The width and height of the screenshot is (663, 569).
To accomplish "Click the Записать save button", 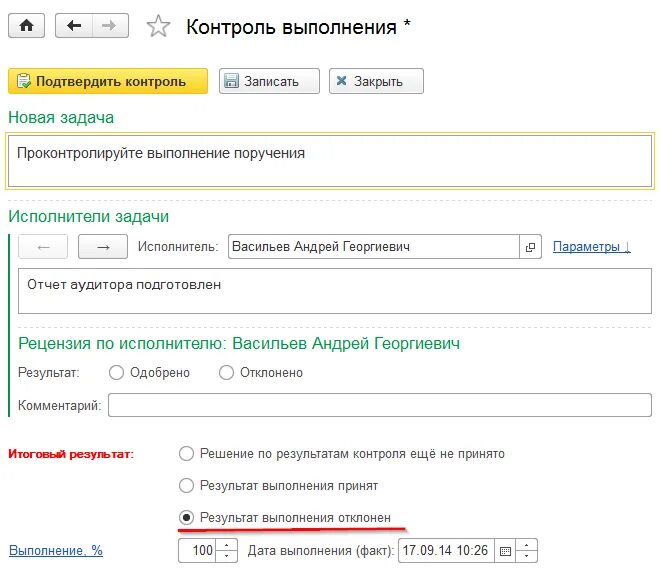I will pyautogui.click(x=269, y=82).
